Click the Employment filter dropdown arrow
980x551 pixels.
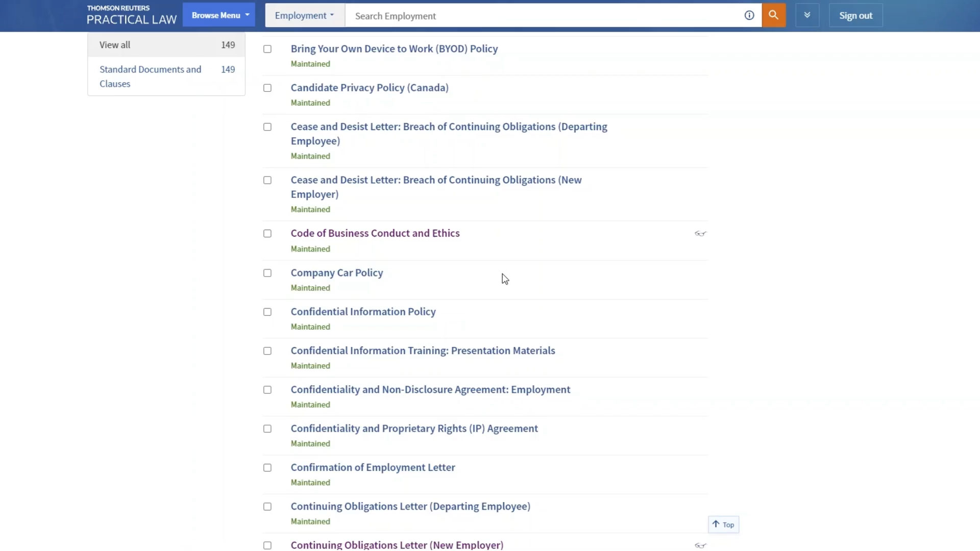[x=332, y=15]
